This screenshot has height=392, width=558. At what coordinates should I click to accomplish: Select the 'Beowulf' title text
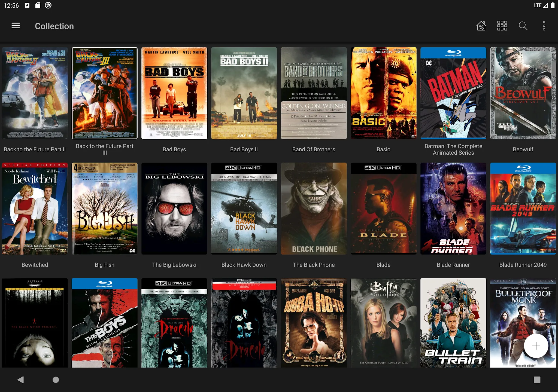tap(523, 149)
